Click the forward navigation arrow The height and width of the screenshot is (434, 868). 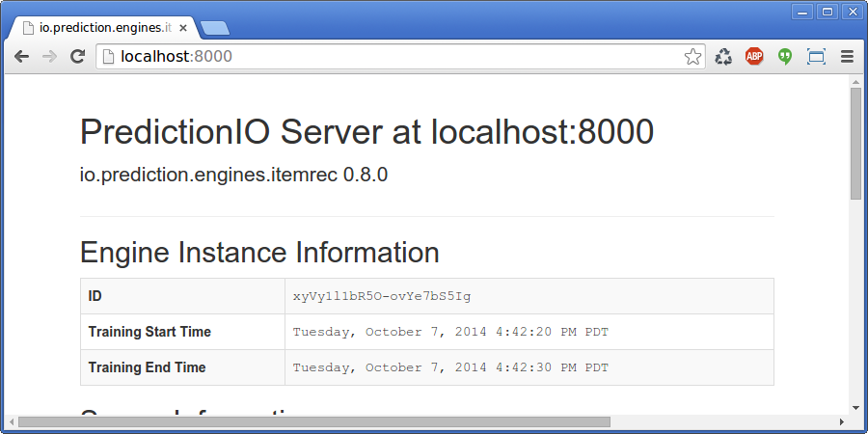point(49,57)
